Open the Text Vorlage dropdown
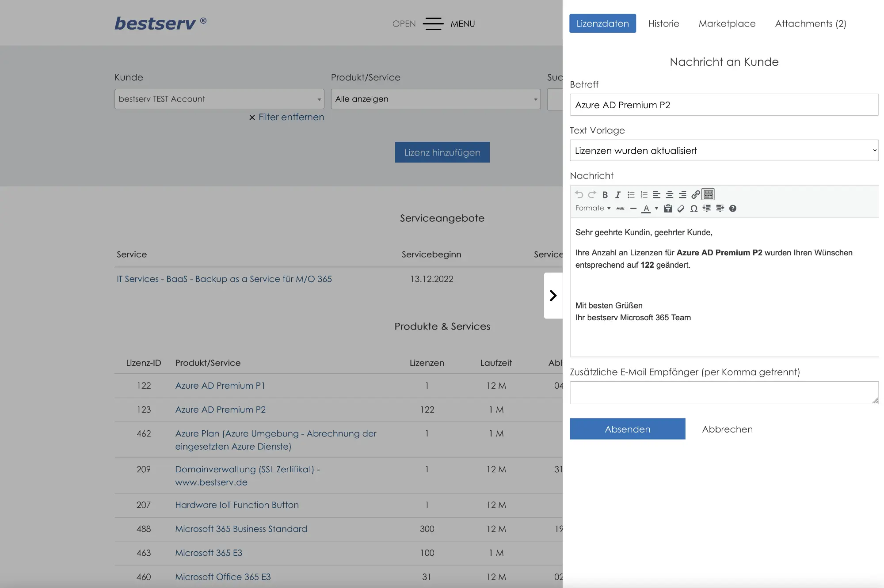The width and height of the screenshot is (884, 588). pyautogui.click(x=724, y=151)
